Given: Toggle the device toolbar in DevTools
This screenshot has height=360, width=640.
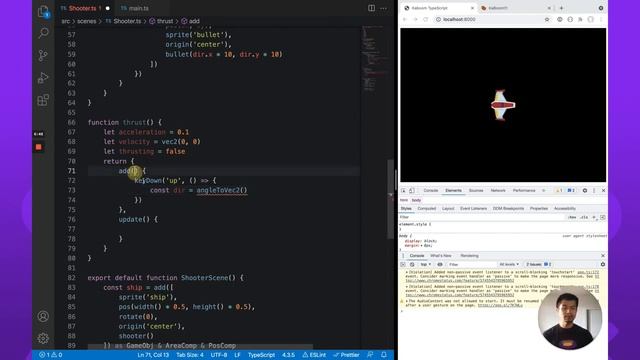Looking at the screenshot, I should point(412,191).
